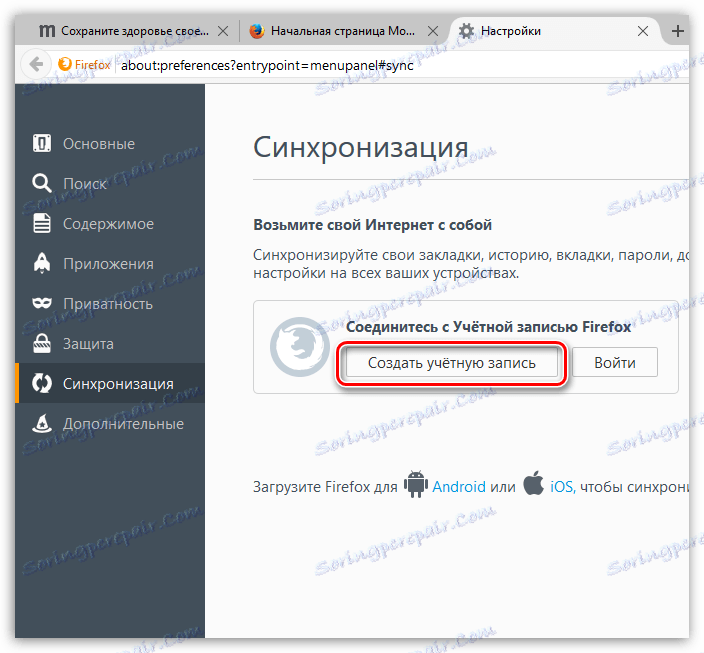Open the Приватность settings section

pos(108,304)
